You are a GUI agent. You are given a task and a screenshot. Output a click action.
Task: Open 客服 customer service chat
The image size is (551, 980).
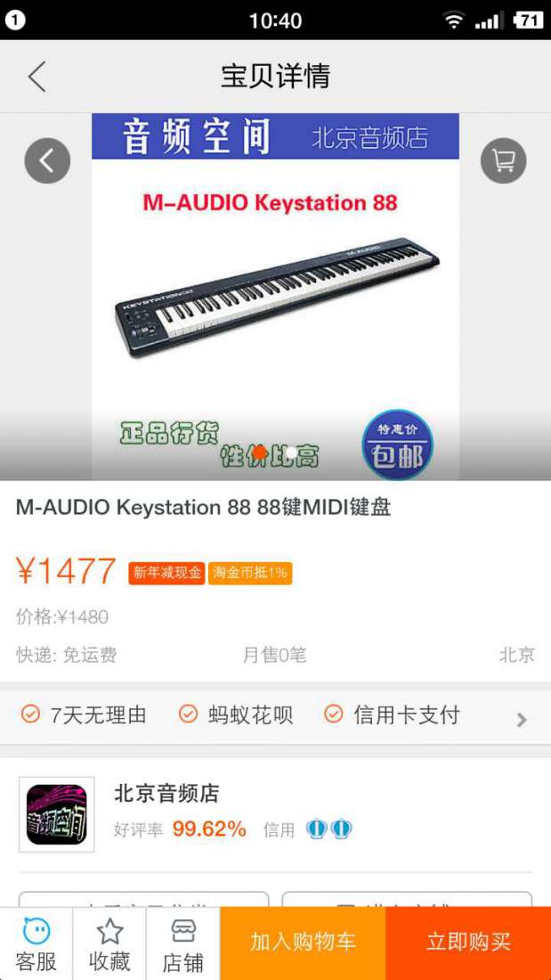tap(36, 944)
